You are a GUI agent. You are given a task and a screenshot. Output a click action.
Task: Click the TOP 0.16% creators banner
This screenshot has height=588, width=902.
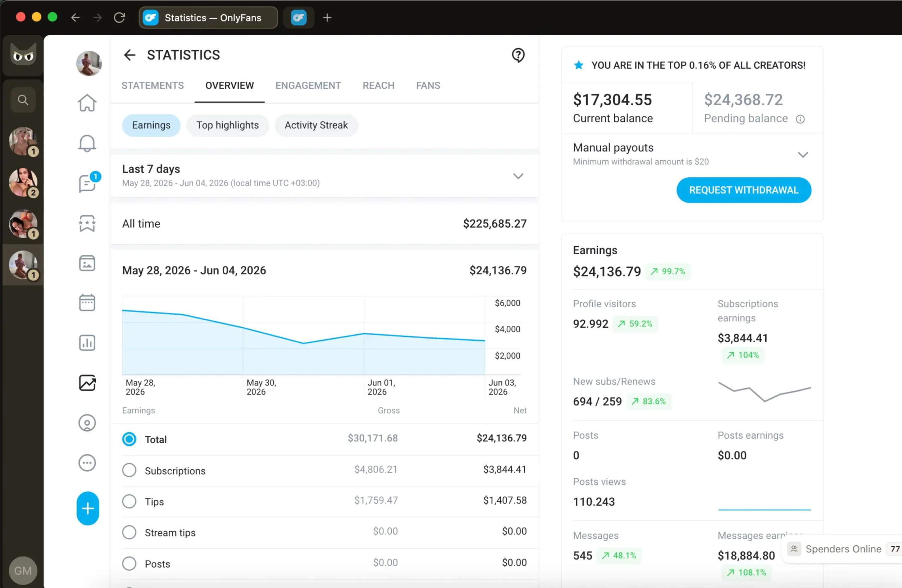coord(692,65)
